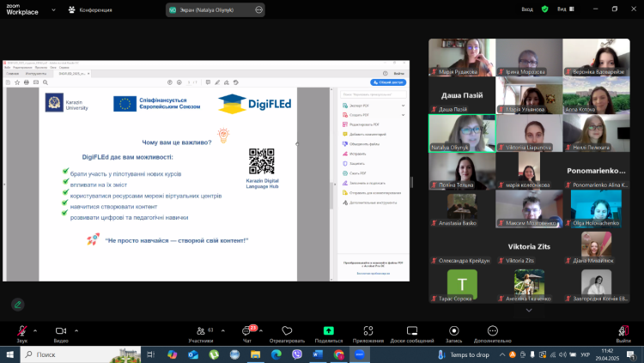Open Доски сообщений whiteboards
Viewport: 644px width, 363px height.
[x=412, y=334]
